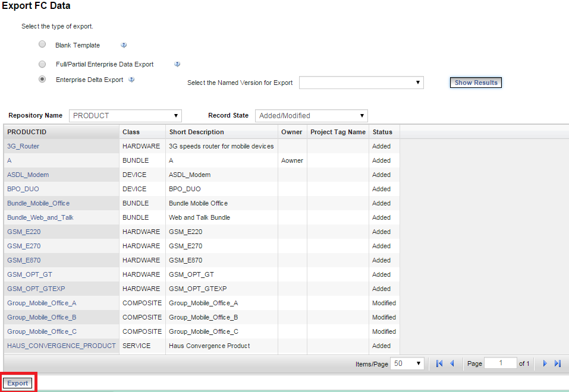Screen dimensions: 569x392
Task: Click into the Page number field
Action: click(501, 363)
